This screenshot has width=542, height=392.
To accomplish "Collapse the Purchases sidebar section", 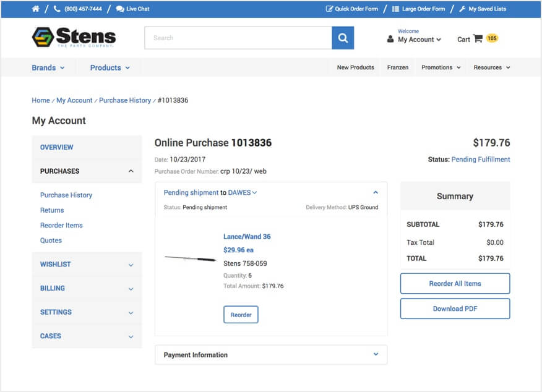I will click(x=131, y=171).
